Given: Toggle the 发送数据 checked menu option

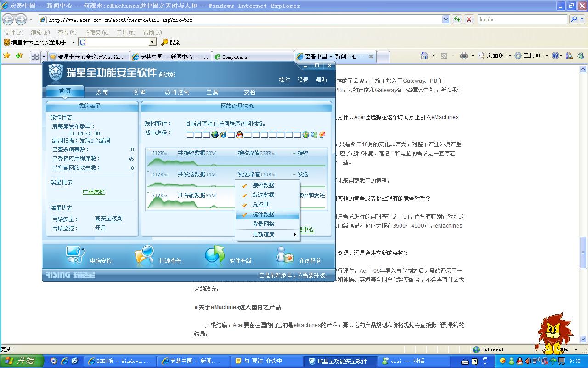Looking at the screenshot, I should pos(267,195).
